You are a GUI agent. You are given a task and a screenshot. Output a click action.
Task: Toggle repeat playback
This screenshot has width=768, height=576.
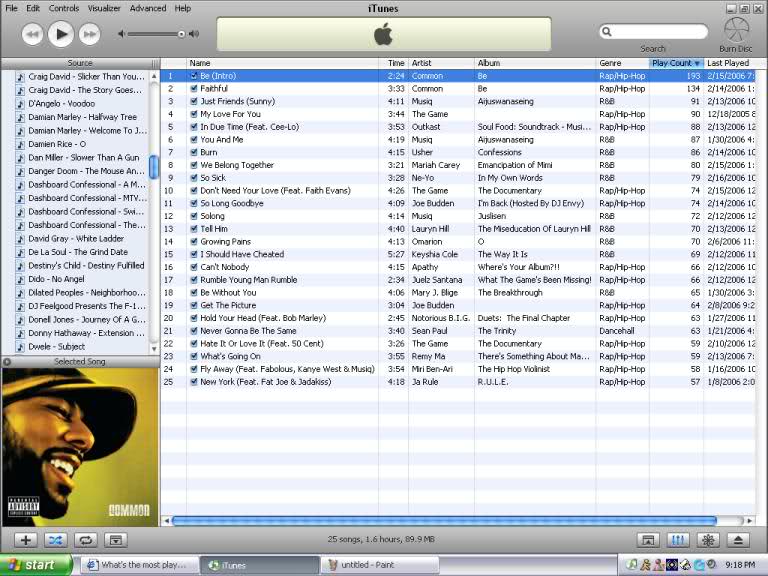pos(86,540)
